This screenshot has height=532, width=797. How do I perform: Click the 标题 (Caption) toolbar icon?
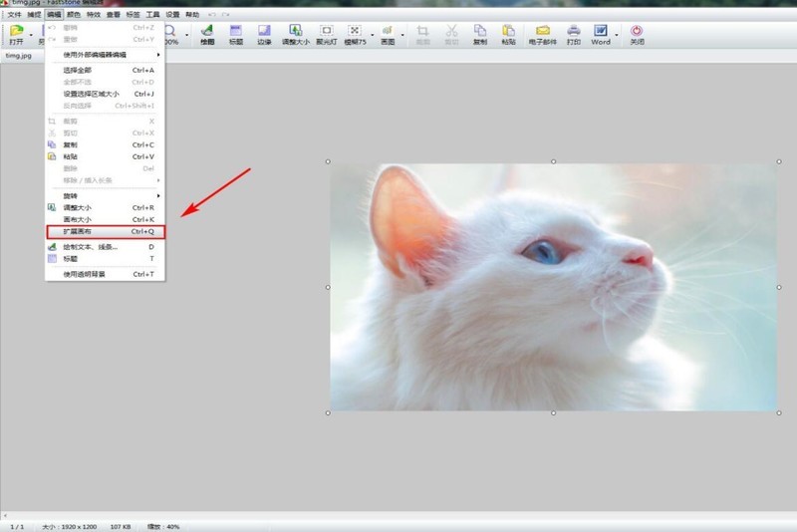[236, 35]
